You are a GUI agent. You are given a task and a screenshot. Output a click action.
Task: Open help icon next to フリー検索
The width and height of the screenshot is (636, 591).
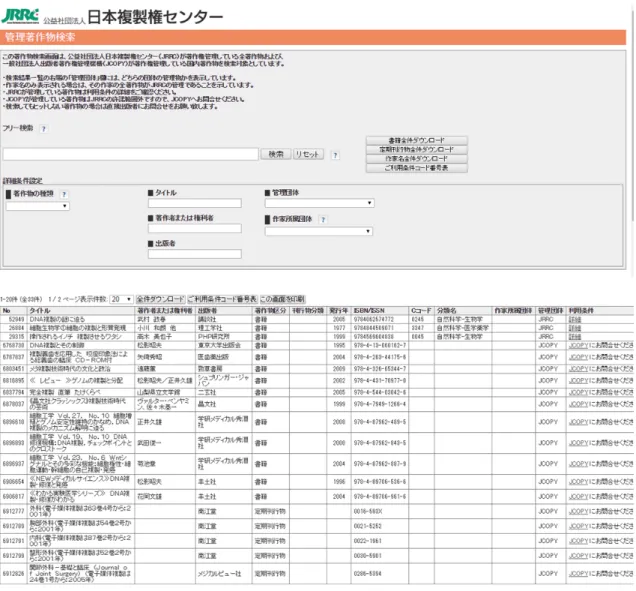coord(43,129)
